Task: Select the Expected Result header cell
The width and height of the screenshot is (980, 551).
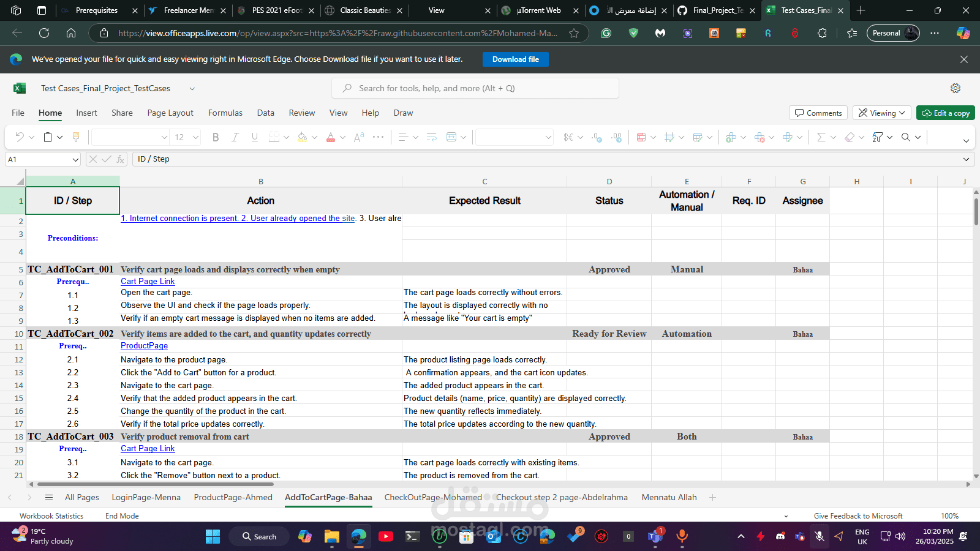Action: pos(484,201)
